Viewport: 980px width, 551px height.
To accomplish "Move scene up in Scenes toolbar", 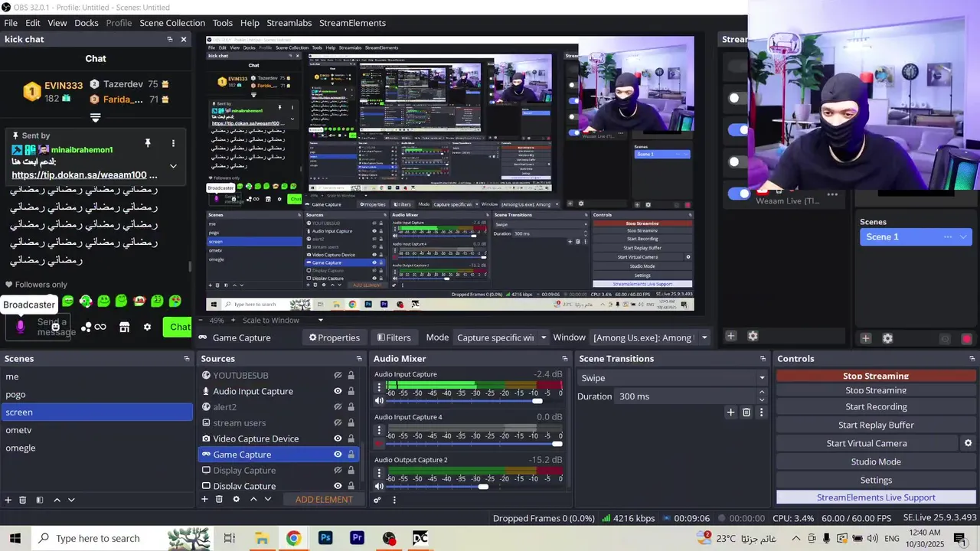I will tap(57, 500).
